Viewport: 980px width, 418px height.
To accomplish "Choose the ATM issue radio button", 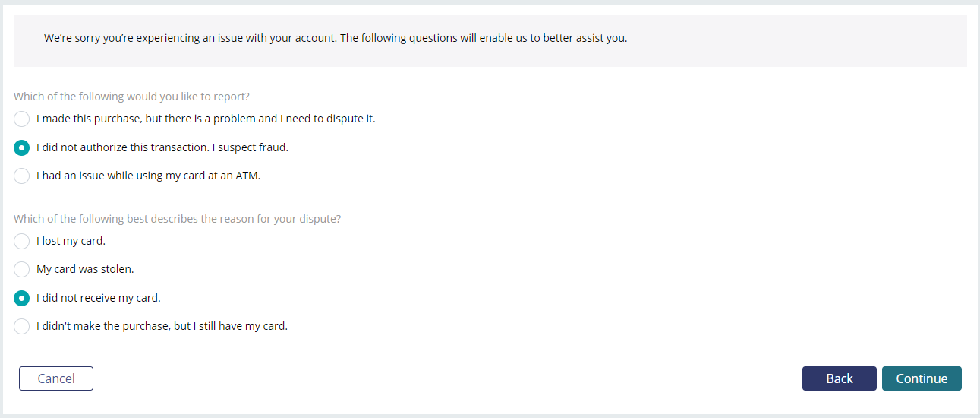I will 22,176.
